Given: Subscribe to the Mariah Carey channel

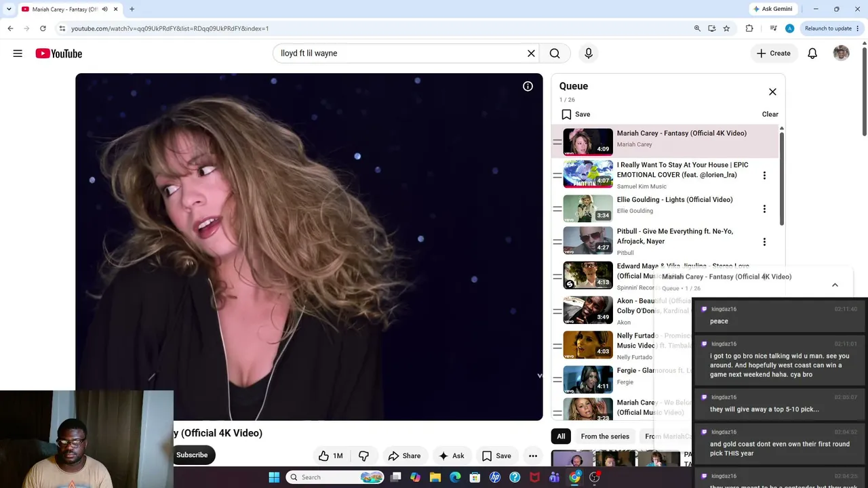Looking at the screenshot, I should coord(193,455).
